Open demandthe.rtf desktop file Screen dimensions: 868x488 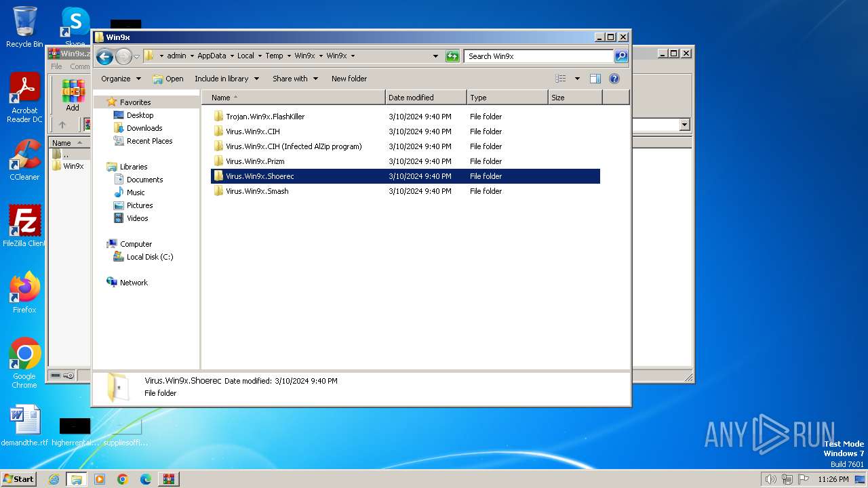coord(24,426)
